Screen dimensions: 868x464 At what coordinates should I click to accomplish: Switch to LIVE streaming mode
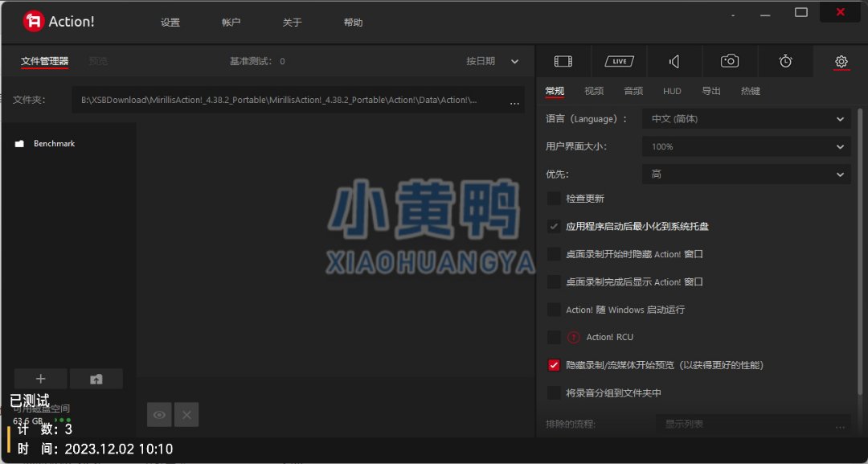coord(619,61)
